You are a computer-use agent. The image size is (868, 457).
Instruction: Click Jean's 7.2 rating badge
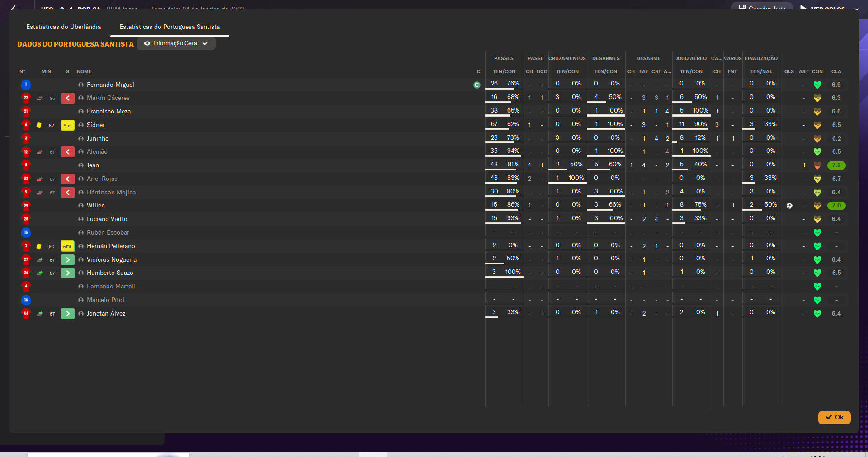[836, 165]
